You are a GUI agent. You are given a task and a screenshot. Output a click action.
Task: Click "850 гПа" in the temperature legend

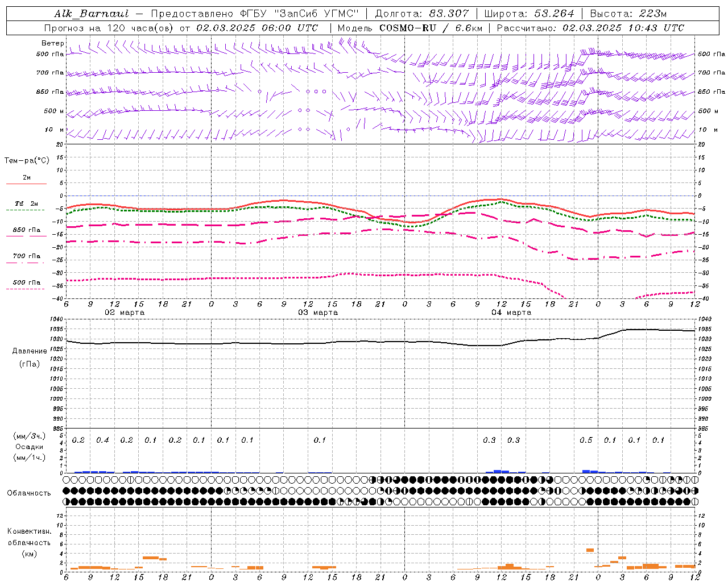coord(27,230)
